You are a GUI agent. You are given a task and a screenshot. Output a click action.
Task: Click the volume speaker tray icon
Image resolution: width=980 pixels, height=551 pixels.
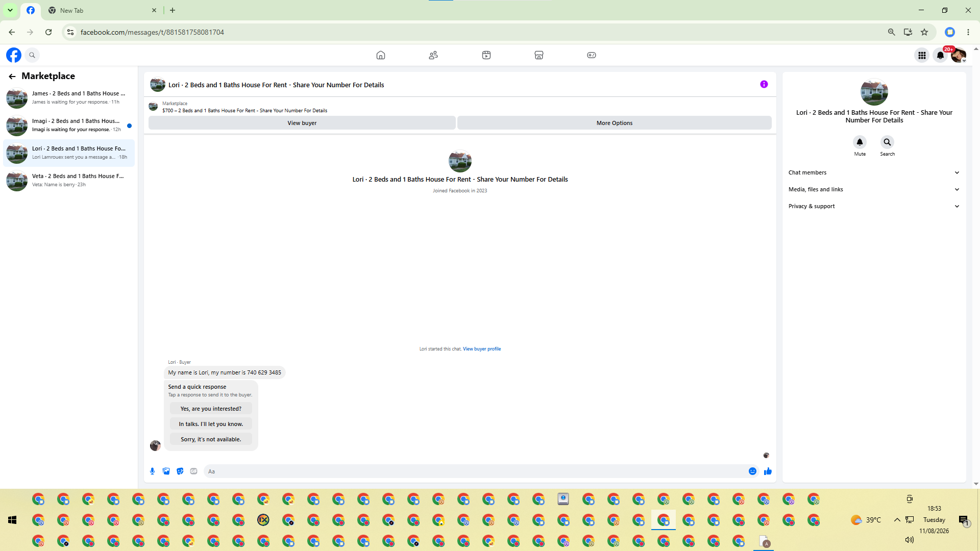tap(910, 540)
